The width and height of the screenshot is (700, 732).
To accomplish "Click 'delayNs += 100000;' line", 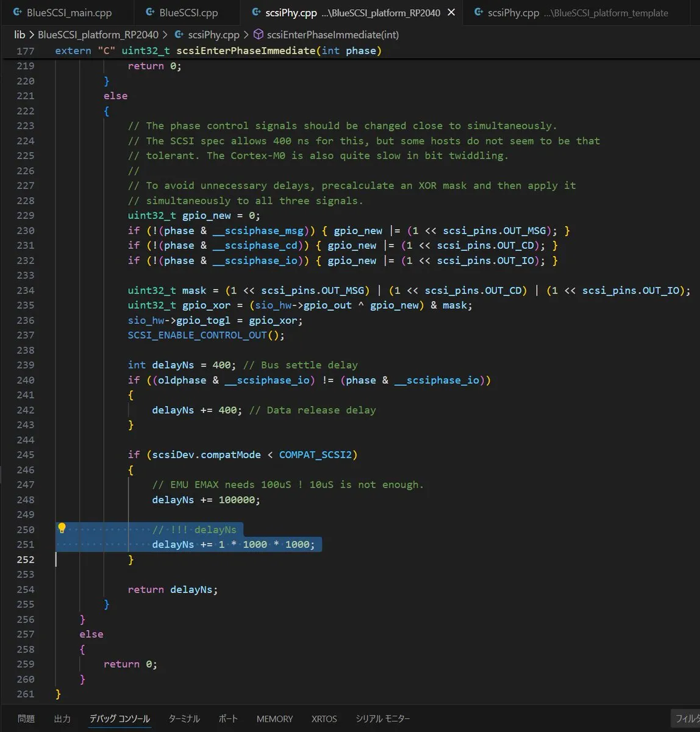I will pyautogui.click(x=206, y=500).
